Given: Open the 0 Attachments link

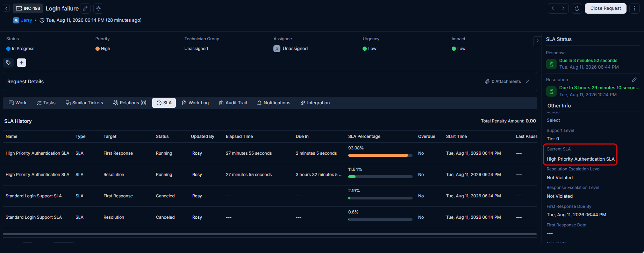Looking at the screenshot, I should click(x=503, y=82).
